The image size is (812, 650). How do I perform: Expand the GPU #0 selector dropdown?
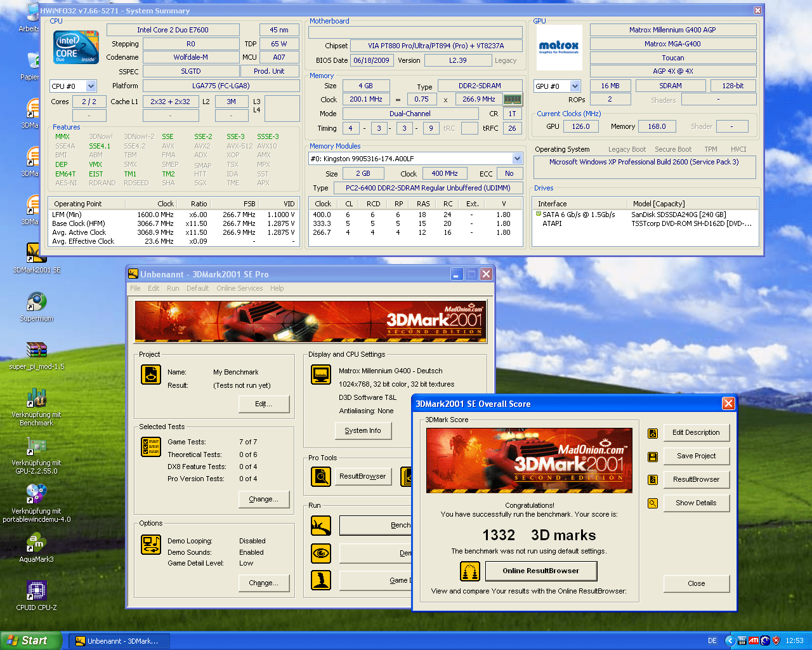click(x=575, y=86)
